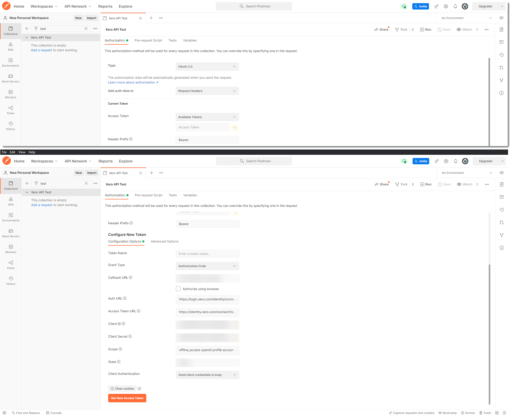Open Trash in the bottom status bar
Screen dimensions: 512x420
[485, 413]
